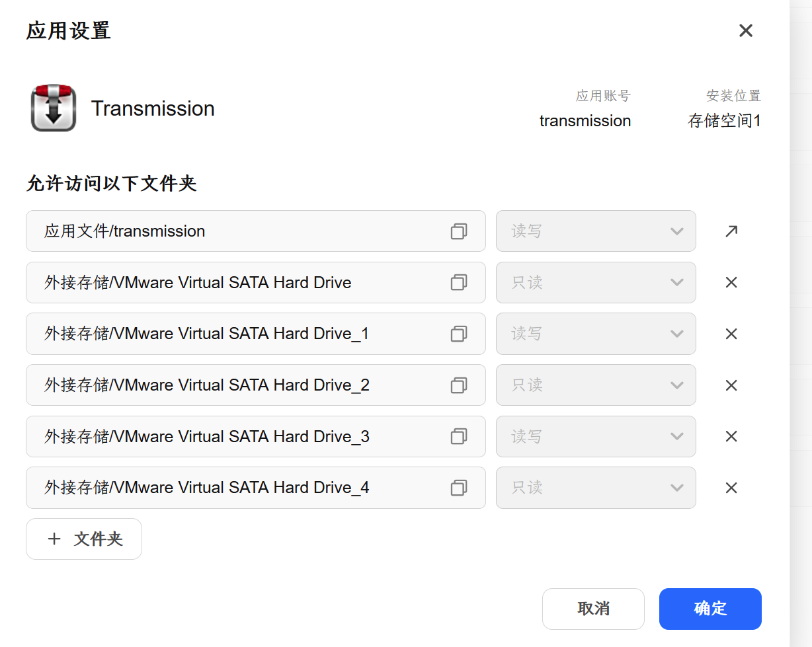
Task: Remove Hard Drive_2 folder entry
Action: coord(731,385)
